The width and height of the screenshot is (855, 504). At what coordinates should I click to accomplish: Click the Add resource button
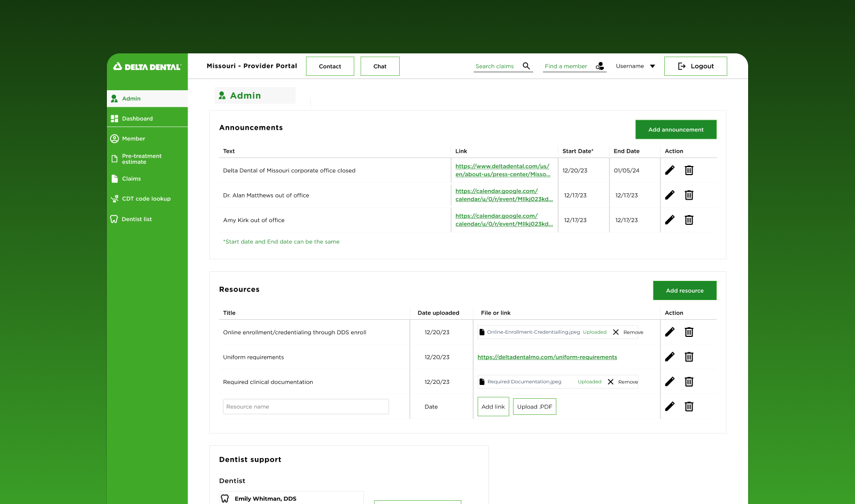(x=685, y=290)
